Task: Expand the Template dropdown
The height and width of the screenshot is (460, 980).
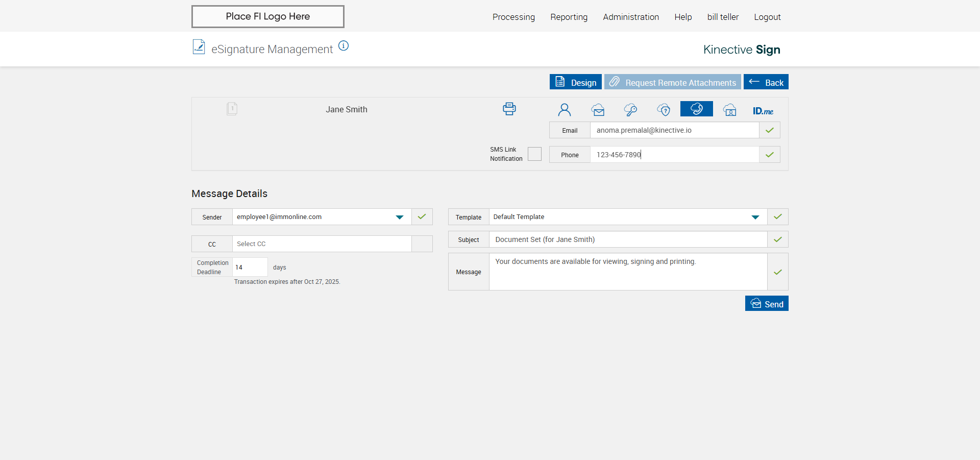Action: (755, 217)
